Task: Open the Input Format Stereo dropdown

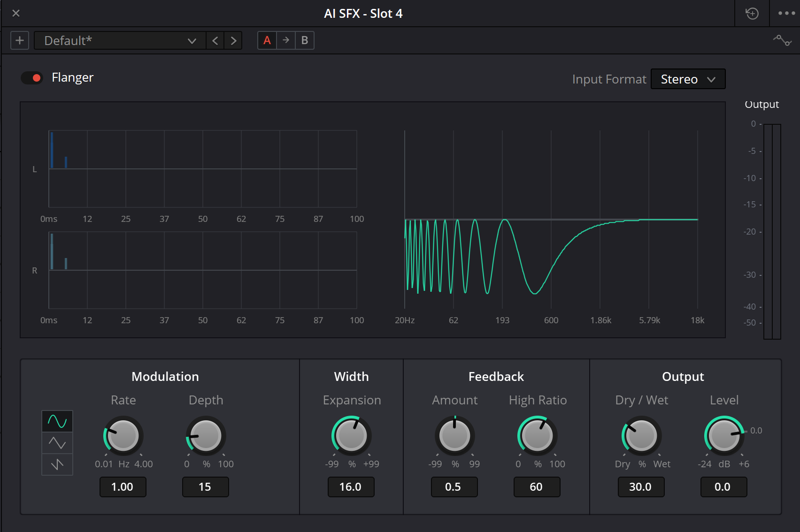Action: pyautogui.click(x=688, y=79)
